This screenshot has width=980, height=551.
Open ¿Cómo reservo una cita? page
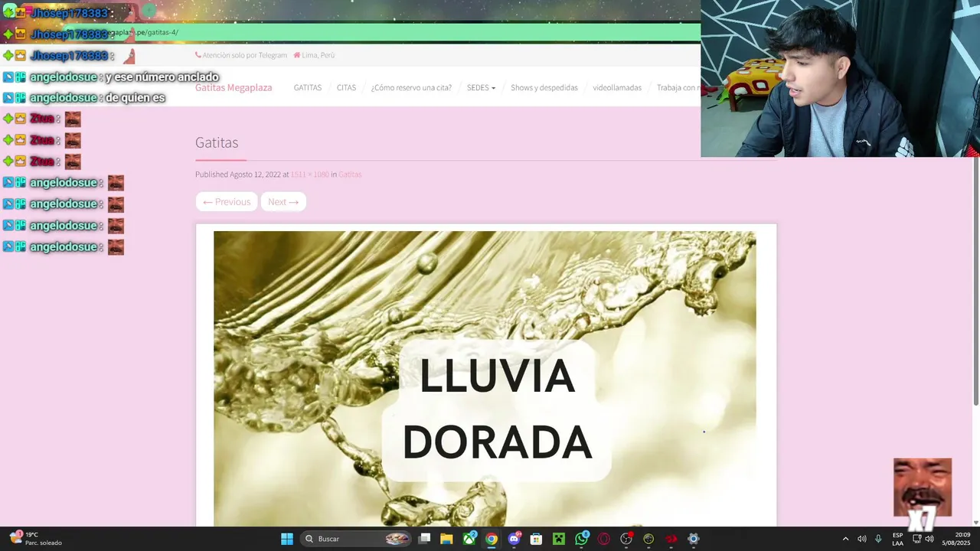[411, 87]
